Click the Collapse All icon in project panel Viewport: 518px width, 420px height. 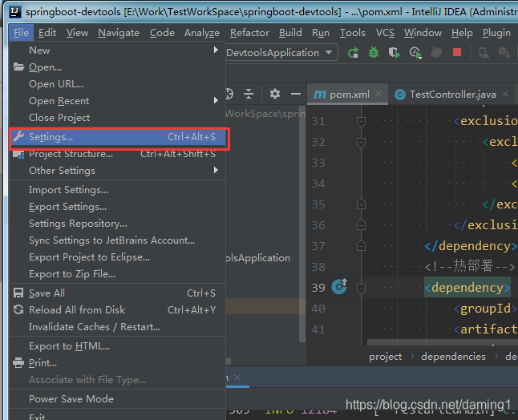click(x=249, y=94)
